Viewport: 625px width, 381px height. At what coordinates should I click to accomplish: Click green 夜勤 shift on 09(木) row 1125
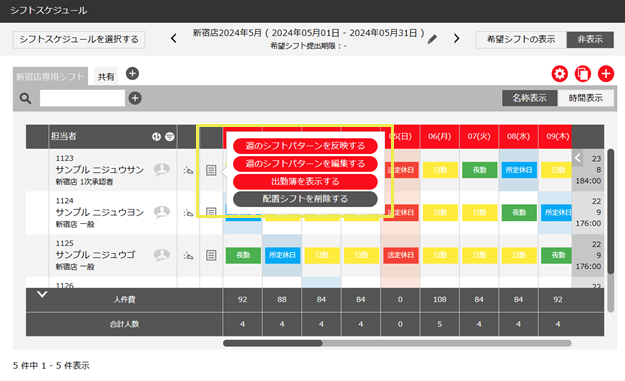click(x=556, y=255)
